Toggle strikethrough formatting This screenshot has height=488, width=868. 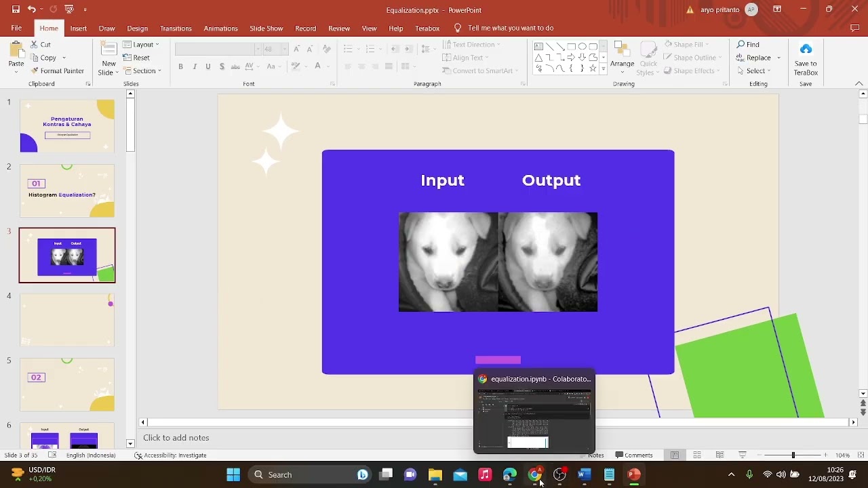tap(235, 66)
